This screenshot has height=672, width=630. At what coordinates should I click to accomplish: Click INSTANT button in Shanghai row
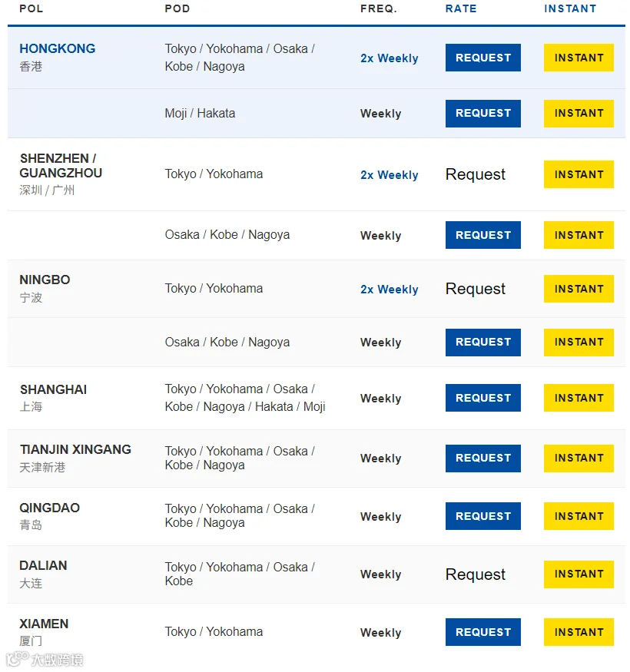pos(578,398)
